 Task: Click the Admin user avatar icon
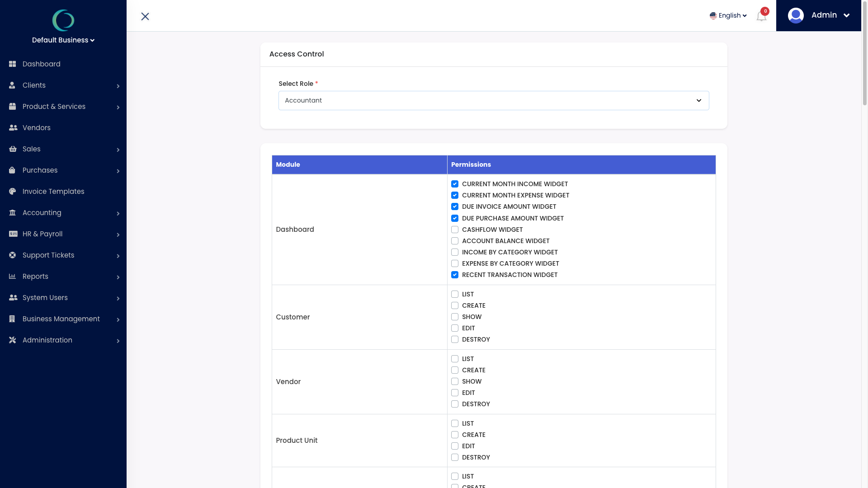point(796,15)
